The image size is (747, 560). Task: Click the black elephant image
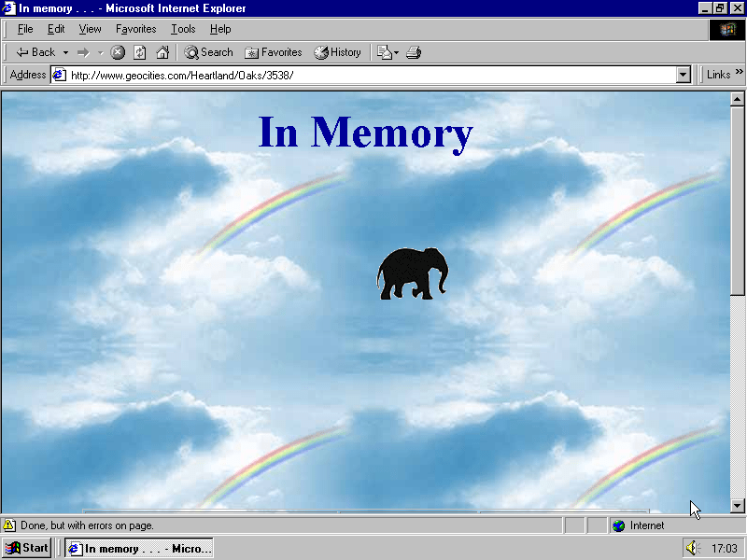pyautogui.click(x=412, y=273)
